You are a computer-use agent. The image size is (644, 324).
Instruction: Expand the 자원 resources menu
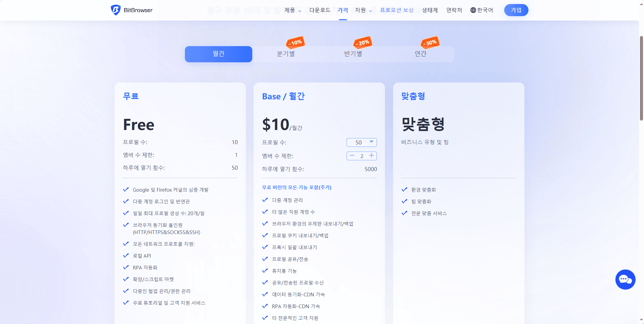[363, 10]
